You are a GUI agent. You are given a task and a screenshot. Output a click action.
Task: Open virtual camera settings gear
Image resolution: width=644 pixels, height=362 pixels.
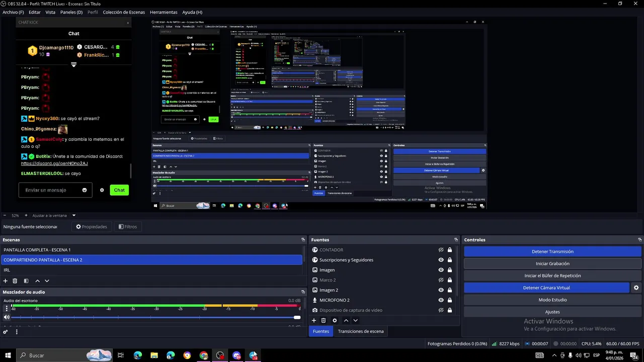(x=636, y=288)
